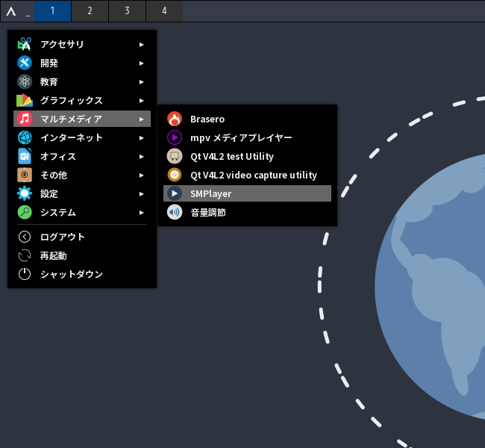The image size is (485, 448).
Task: Open mpv メディアプレイヤー entry
Action: point(247,137)
